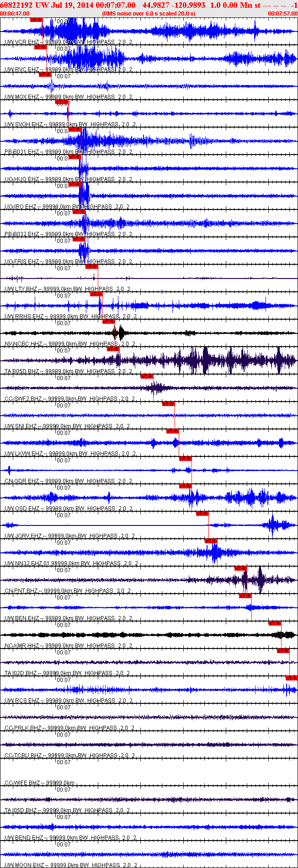
Task: Select the pick flag on UW MOX trace
Action: pos(45,75)
